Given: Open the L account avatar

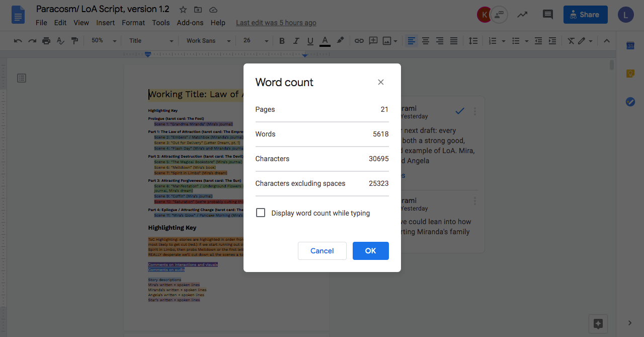Looking at the screenshot, I should coord(626,15).
